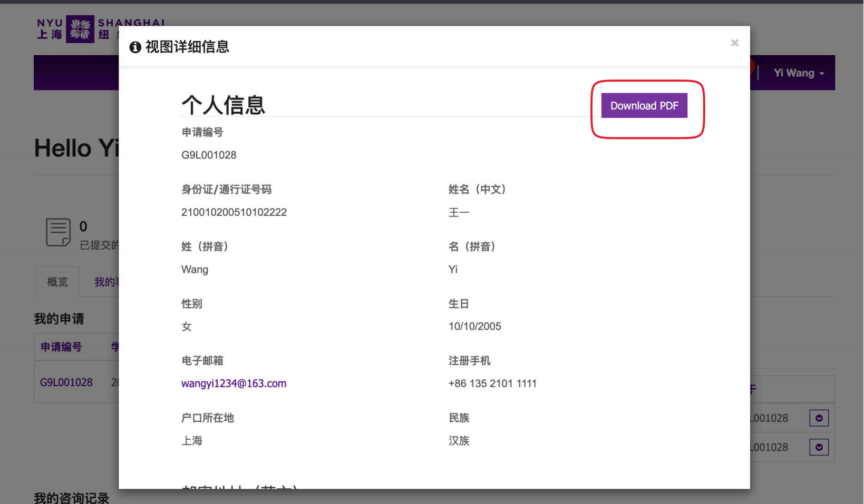This screenshot has width=864, height=504.
Task: Click the chevron icon on the first G9L001028 row
Action: tap(819, 418)
